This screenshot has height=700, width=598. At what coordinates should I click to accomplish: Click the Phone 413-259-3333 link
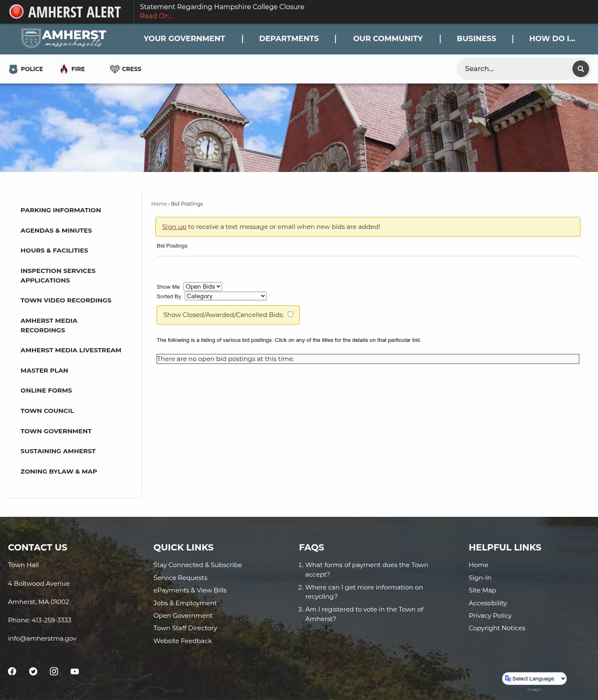[40, 620]
